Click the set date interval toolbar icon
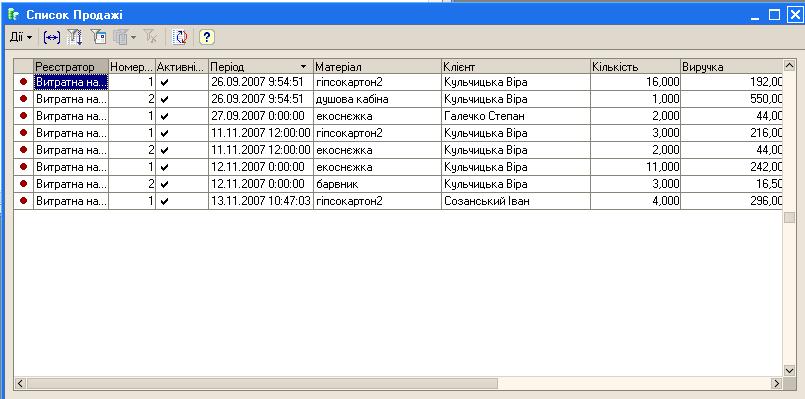This screenshot has height=399, width=805. tap(51, 37)
